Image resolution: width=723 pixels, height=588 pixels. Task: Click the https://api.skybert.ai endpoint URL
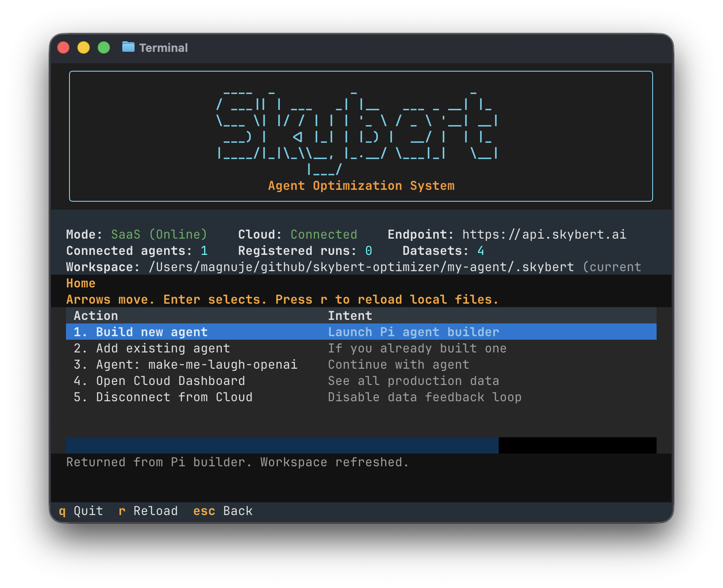[544, 235]
